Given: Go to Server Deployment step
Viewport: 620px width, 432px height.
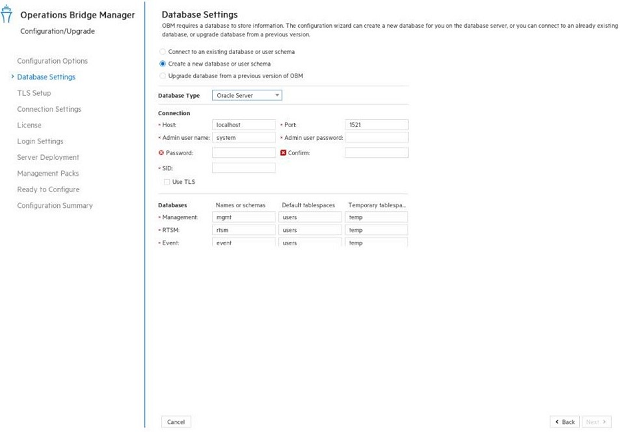Looking at the screenshot, I should coord(48,157).
